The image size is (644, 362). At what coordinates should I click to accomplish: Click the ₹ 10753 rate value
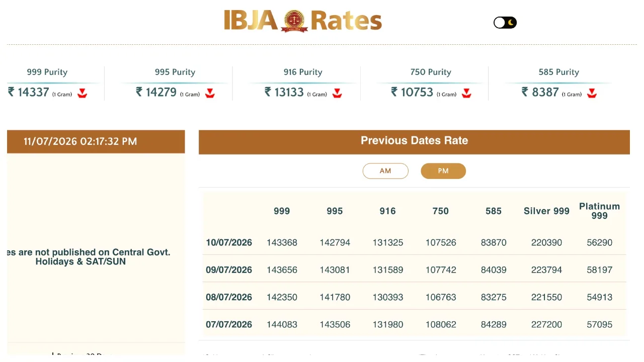point(412,92)
